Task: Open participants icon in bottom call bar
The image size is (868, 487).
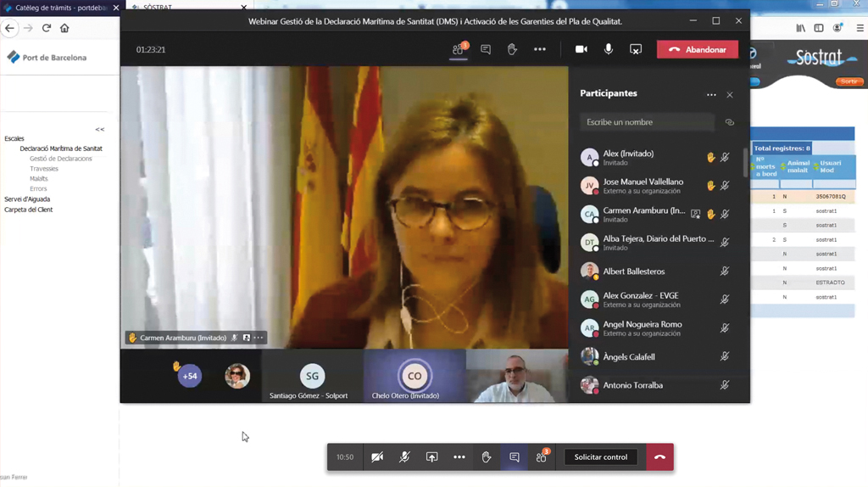Action: (x=542, y=457)
